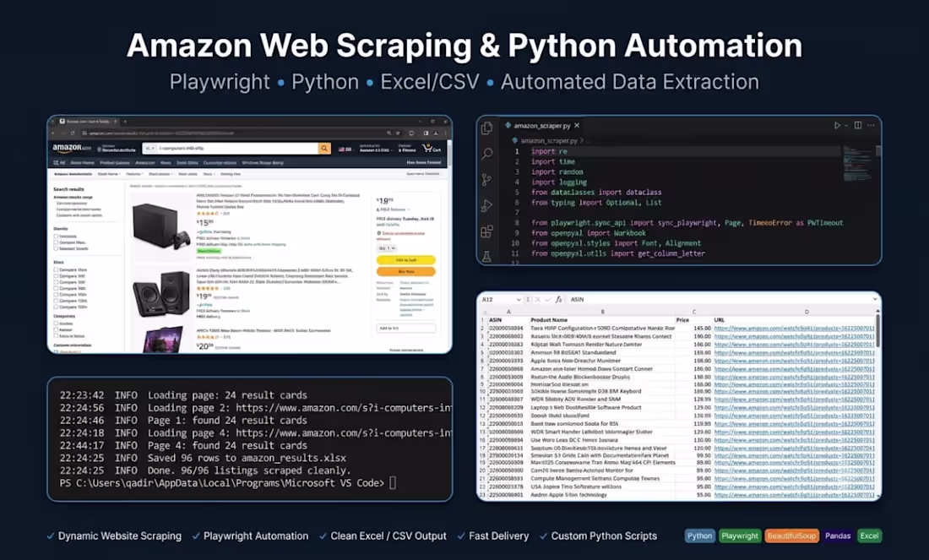Open a new browser tab with the plus button
This screenshot has height=560, width=929.
[125, 122]
